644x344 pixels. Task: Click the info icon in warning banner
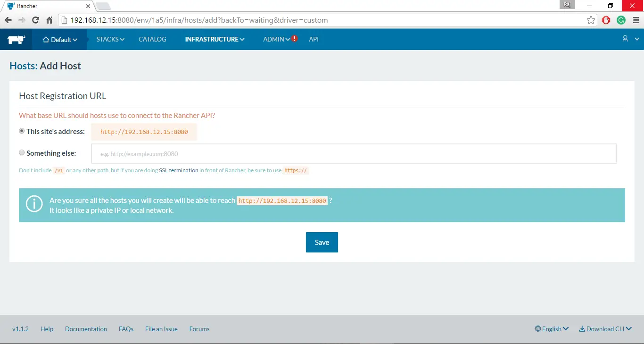pyautogui.click(x=34, y=205)
